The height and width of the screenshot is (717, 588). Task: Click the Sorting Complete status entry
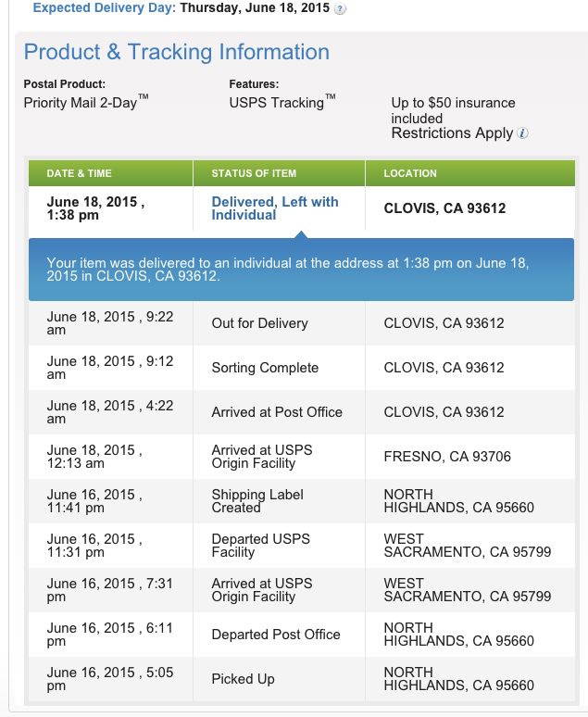(265, 368)
